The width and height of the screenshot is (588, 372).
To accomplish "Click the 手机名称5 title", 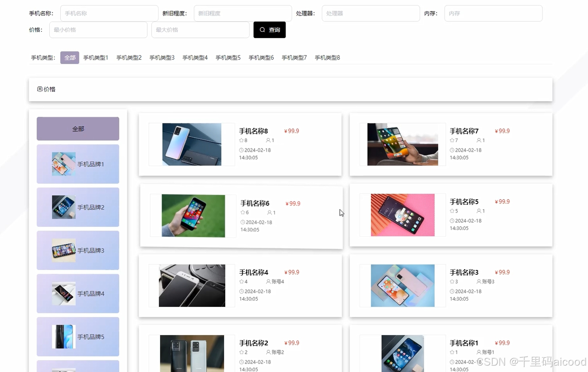I will 464,202.
